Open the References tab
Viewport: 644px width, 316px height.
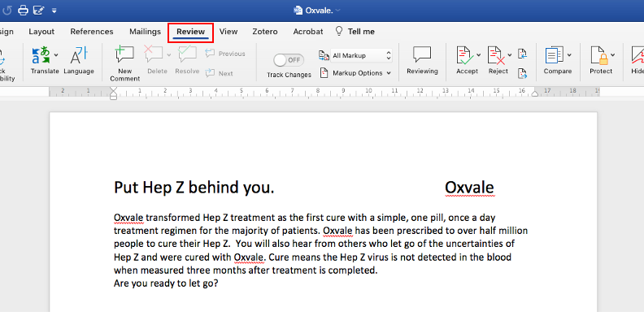tap(92, 32)
